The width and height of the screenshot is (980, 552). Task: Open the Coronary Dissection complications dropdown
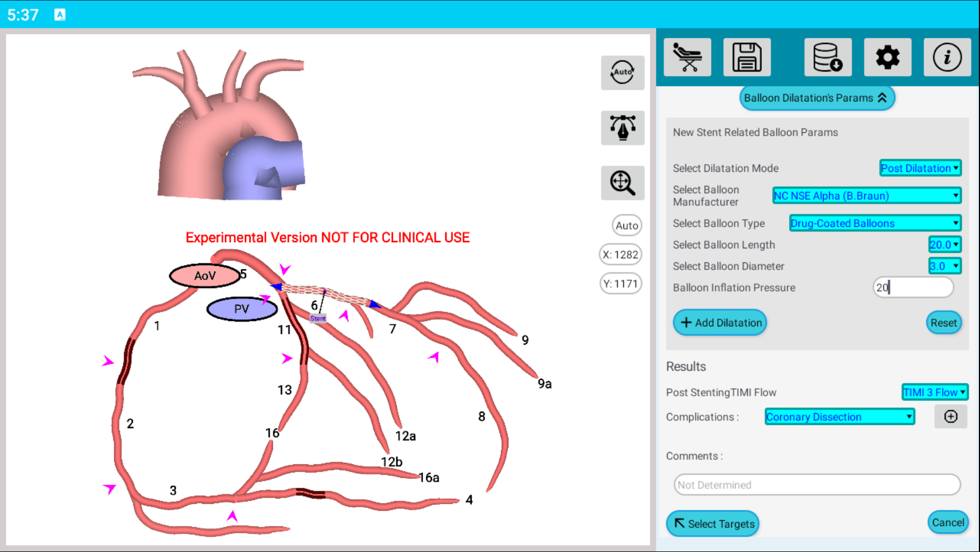pos(839,417)
